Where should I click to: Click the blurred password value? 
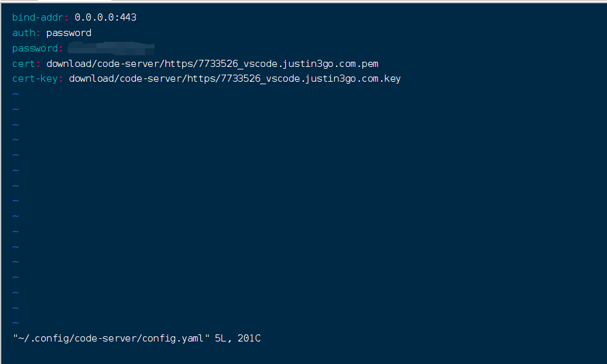coord(111,47)
